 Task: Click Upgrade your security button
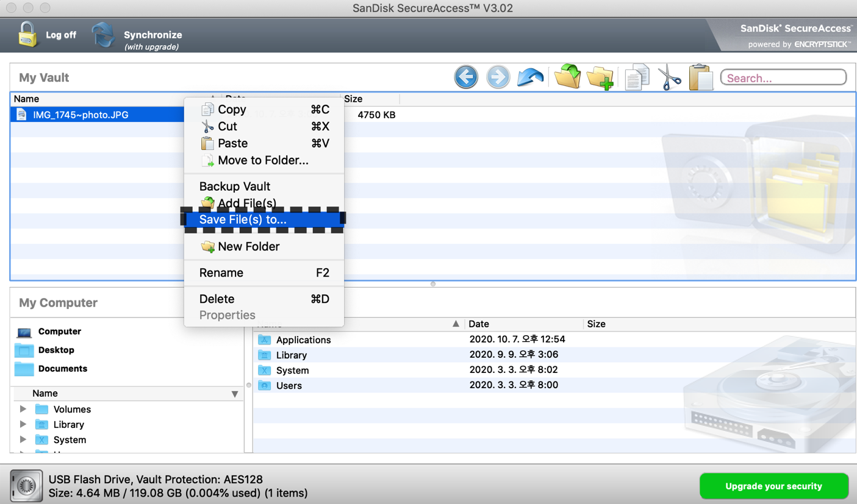pyautogui.click(x=773, y=486)
